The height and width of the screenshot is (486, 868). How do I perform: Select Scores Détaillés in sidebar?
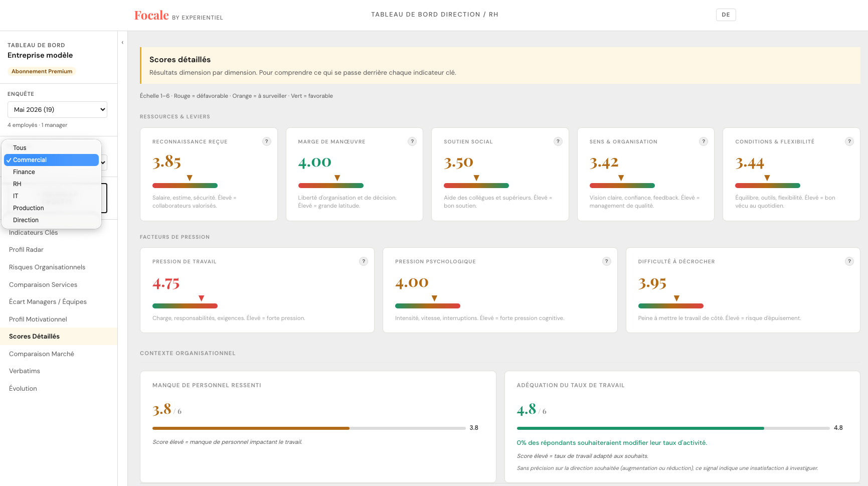point(59,337)
